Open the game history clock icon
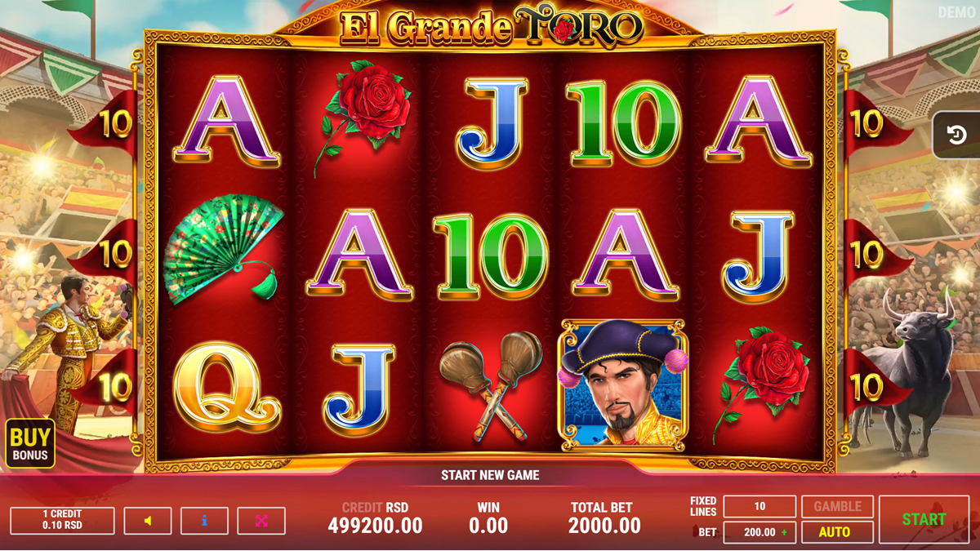 (957, 135)
